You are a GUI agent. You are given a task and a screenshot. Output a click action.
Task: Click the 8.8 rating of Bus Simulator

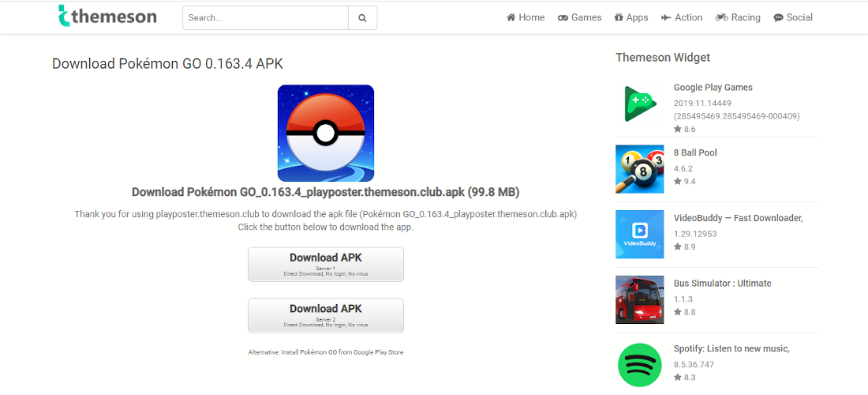click(684, 312)
